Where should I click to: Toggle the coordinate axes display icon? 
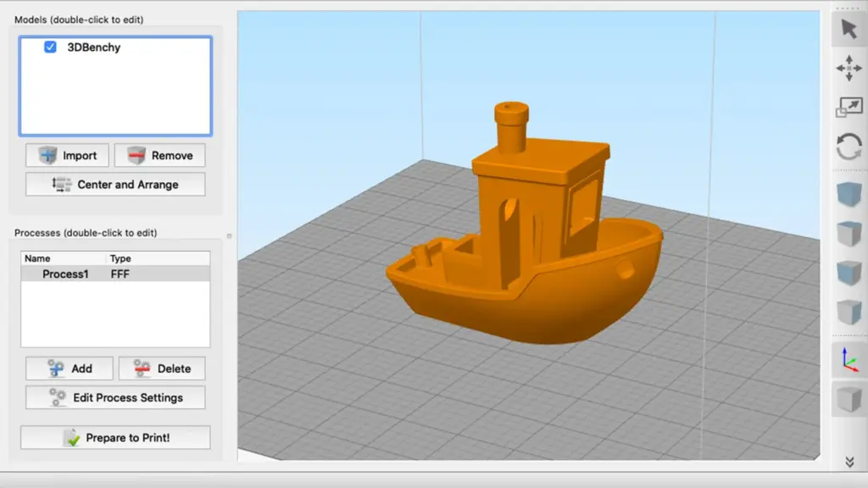click(x=849, y=359)
